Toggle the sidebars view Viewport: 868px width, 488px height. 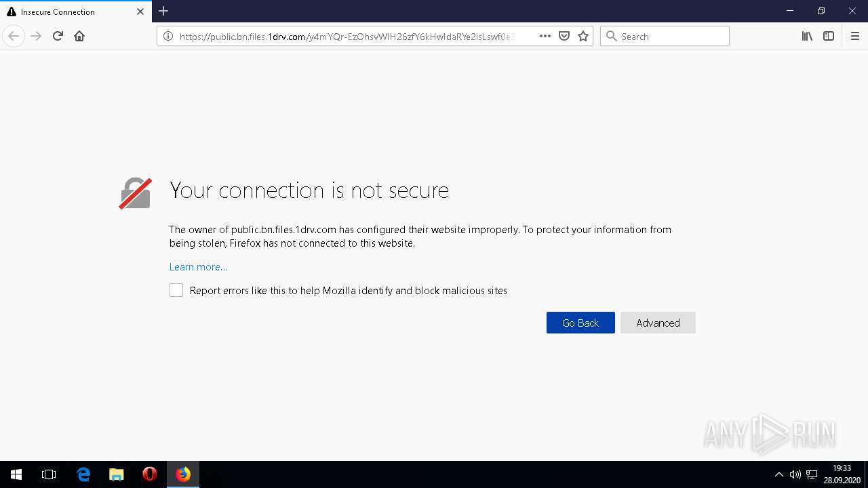(829, 36)
